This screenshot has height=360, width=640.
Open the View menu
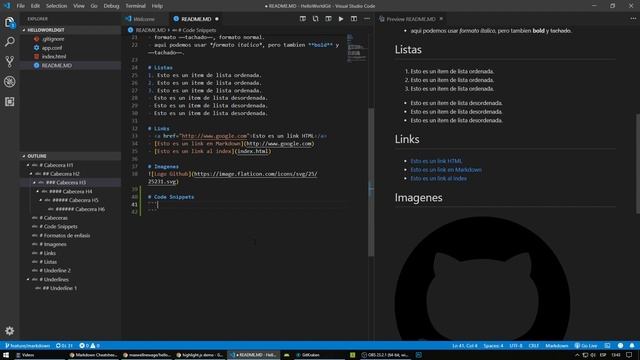tap(79, 6)
